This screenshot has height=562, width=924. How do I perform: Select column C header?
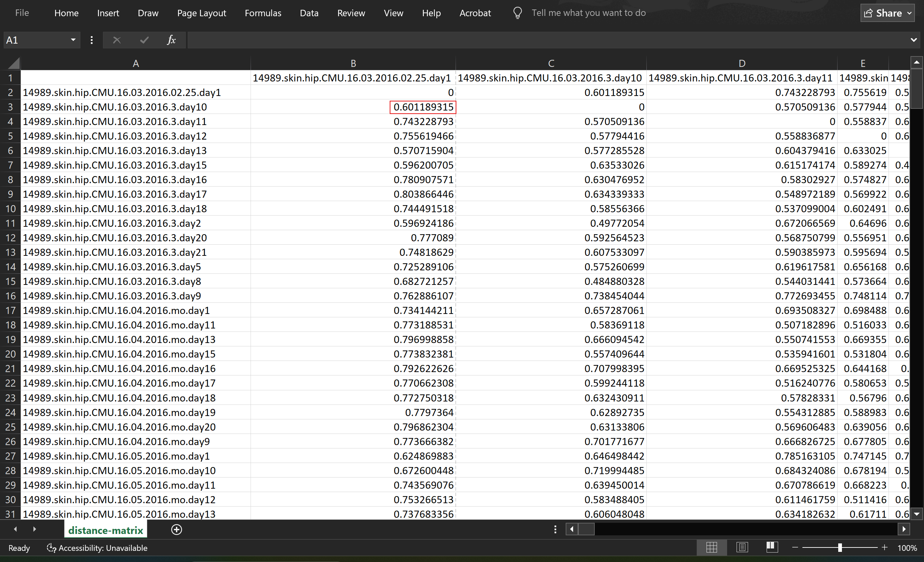(x=551, y=63)
